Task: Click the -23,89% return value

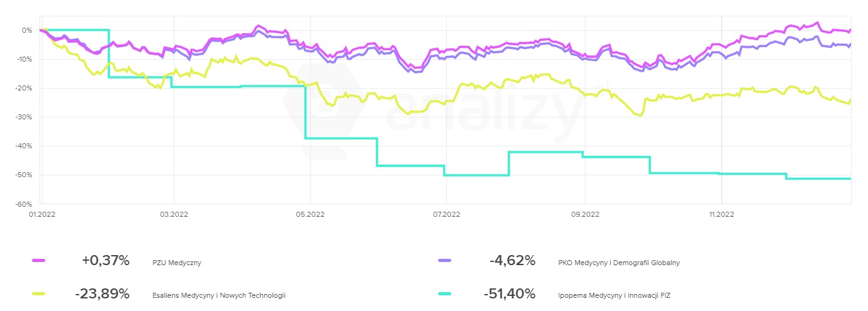Action: [102, 293]
